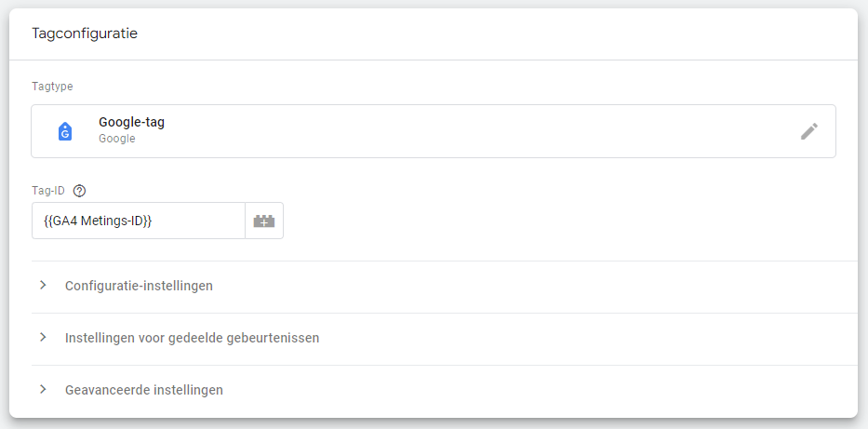Viewport: 868px width, 429px height.
Task: Click the Tagtype field label
Action: [x=52, y=87]
